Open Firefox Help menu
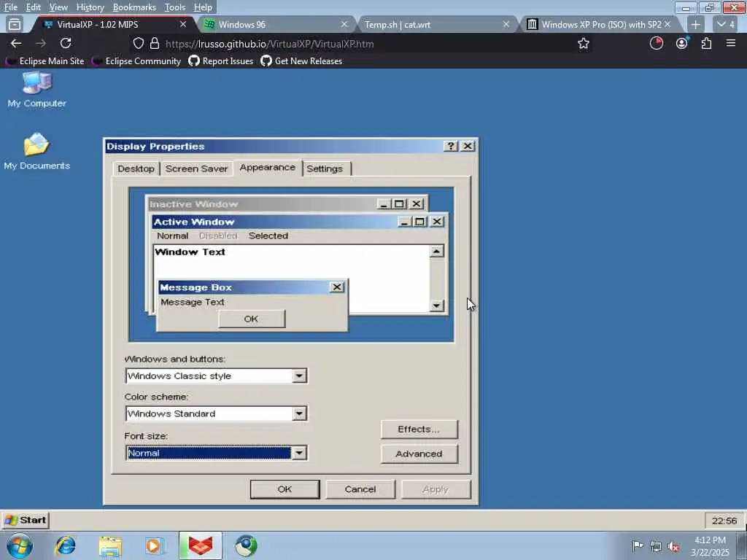The width and height of the screenshot is (747, 560). pyautogui.click(x=203, y=7)
